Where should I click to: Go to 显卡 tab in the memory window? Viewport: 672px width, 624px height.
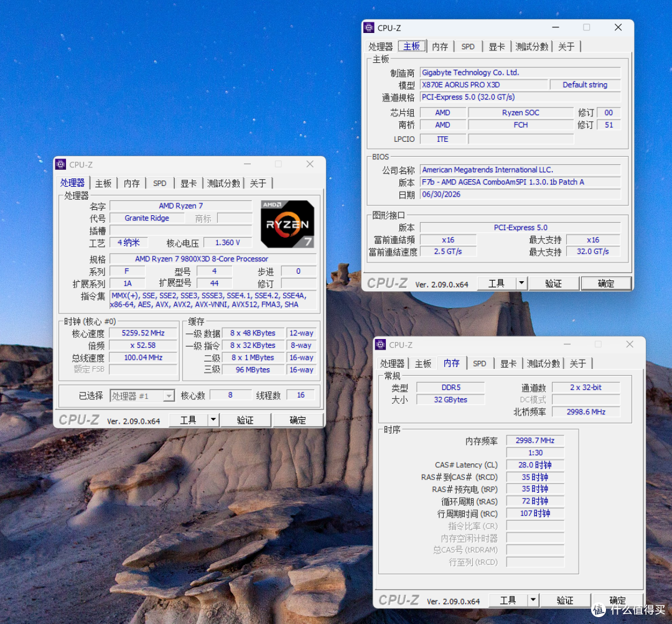coord(508,363)
